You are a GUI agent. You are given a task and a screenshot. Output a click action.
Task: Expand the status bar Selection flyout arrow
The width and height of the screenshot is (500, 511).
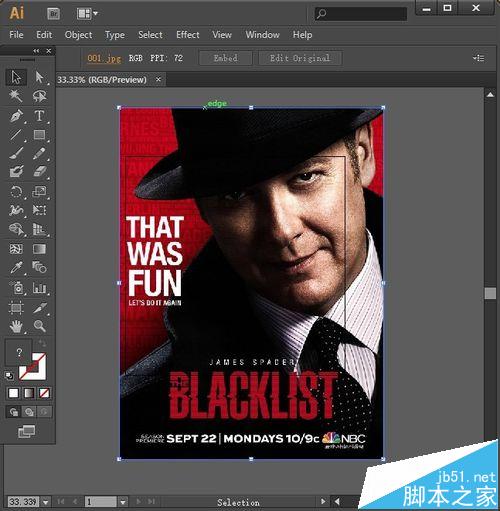(323, 501)
